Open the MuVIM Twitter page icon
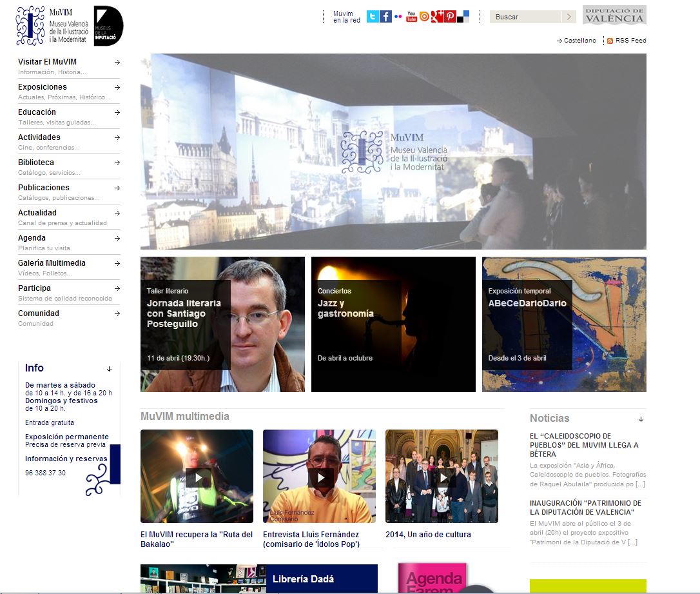The image size is (700, 594). (x=373, y=17)
